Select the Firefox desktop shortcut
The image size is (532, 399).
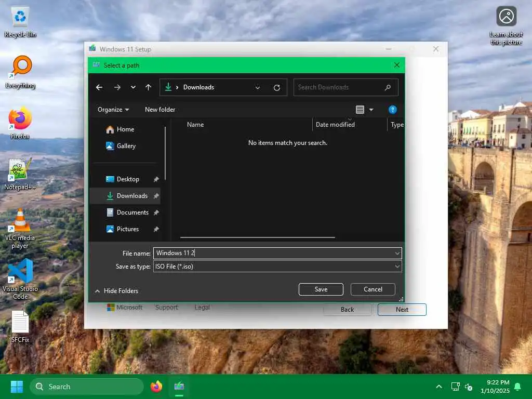point(20,123)
